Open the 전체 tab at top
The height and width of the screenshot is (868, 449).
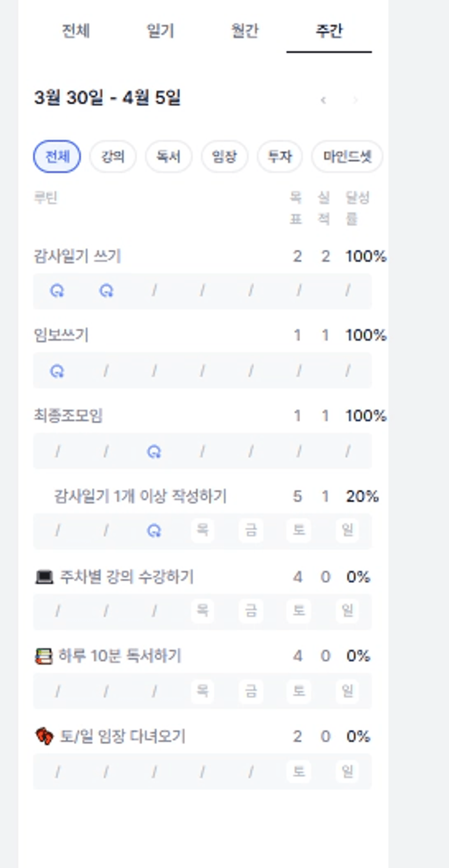coord(75,31)
